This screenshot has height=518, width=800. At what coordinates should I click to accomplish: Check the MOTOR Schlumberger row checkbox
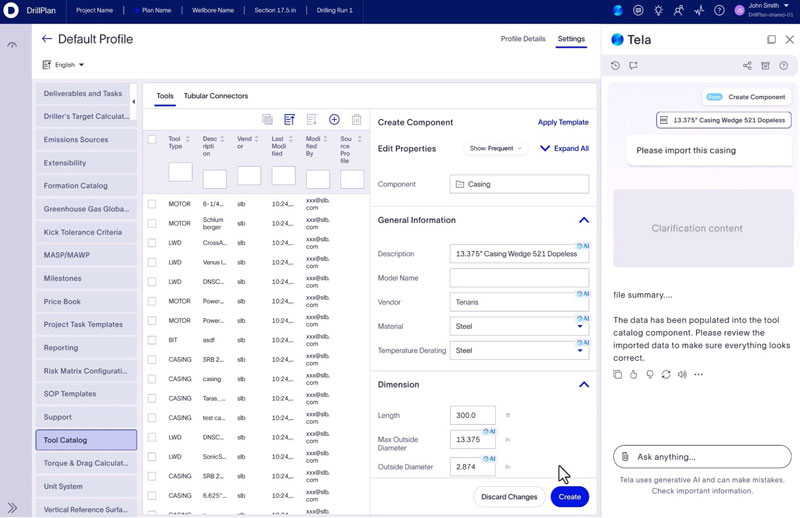click(x=152, y=223)
